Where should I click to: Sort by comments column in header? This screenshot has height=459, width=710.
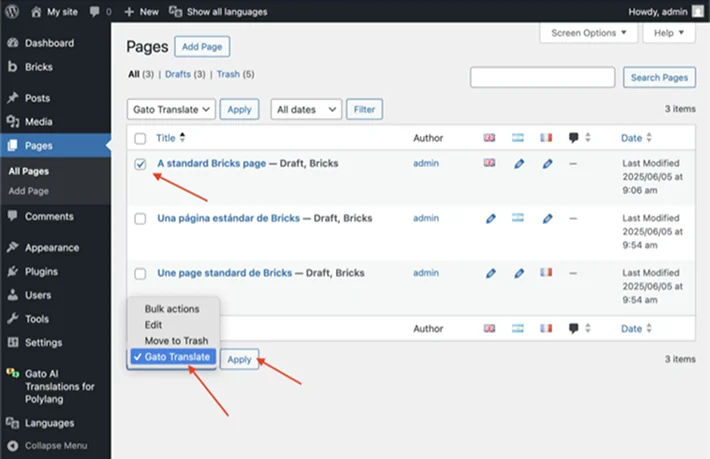tap(580, 138)
